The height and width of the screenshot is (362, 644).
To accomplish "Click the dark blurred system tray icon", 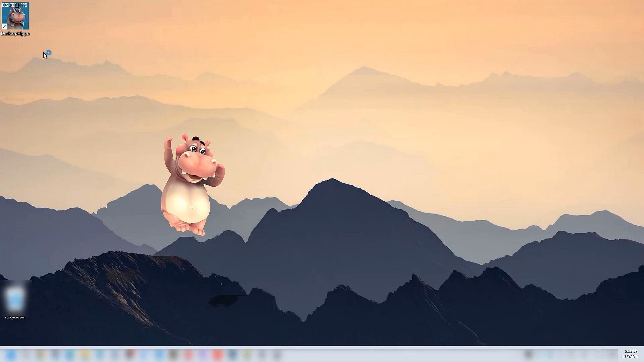I will [528, 354].
